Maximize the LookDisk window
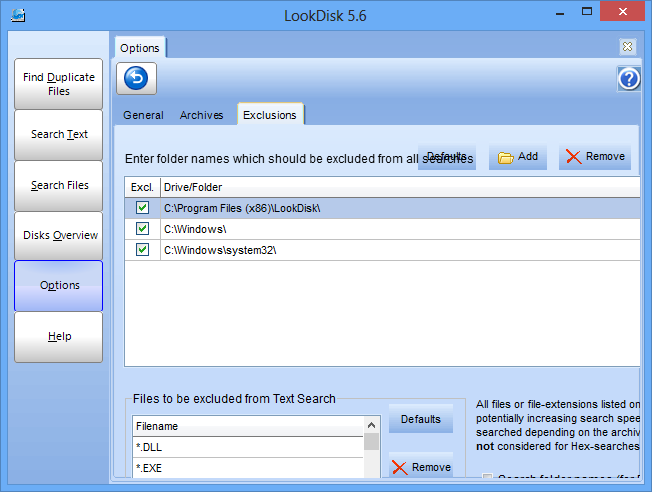Viewport: 652px width, 492px height. 587,12
